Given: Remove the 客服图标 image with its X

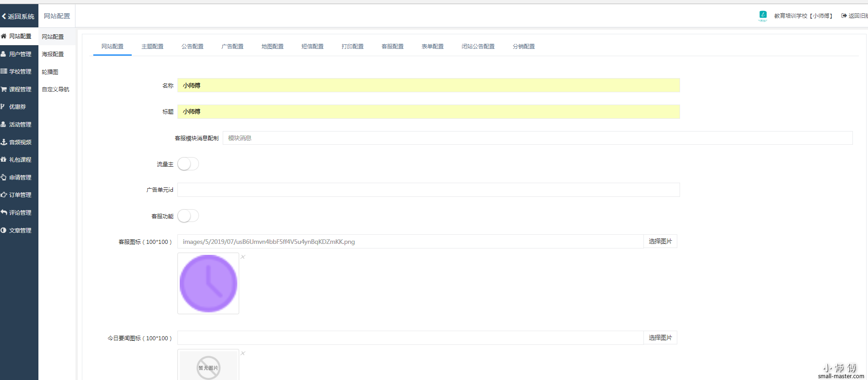Looking at the screenshot, I should point(243,257).
